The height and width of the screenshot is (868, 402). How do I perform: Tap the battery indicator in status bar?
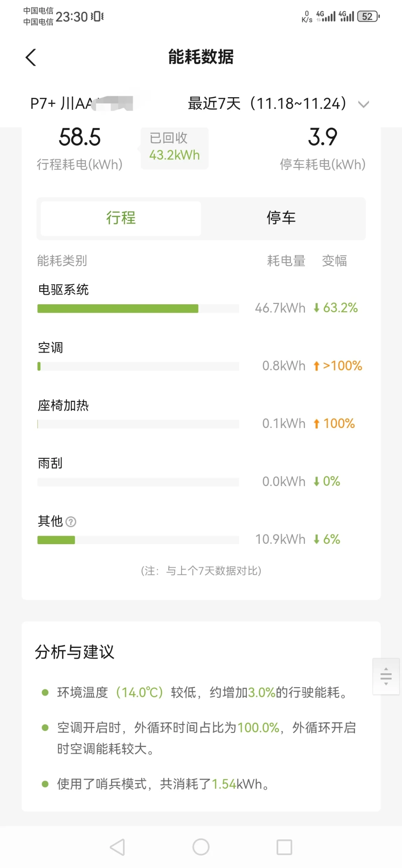(x=368, y=16)
